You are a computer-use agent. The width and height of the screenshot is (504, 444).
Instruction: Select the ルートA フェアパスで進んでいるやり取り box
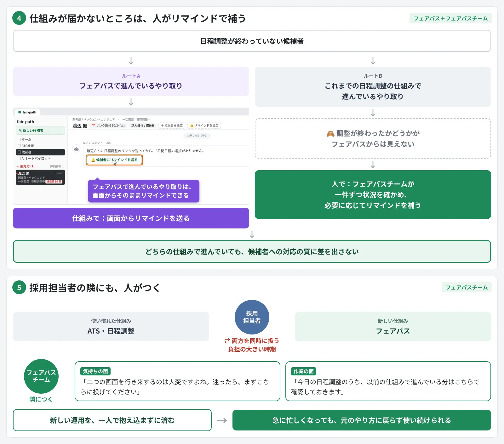click(x=131, y=81)
